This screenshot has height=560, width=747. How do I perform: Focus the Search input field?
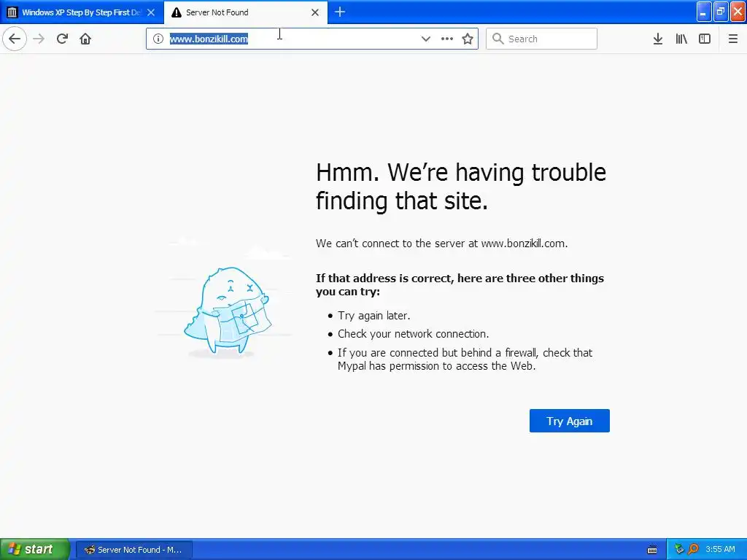point(542,39)
